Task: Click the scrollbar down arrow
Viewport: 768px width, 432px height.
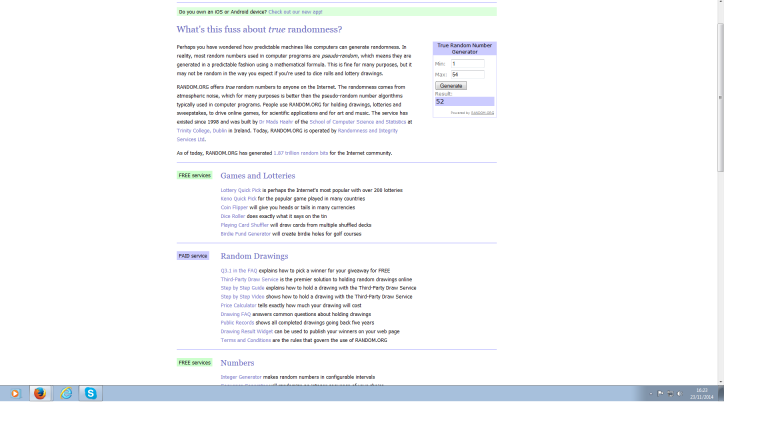Action: coord(720,382)
